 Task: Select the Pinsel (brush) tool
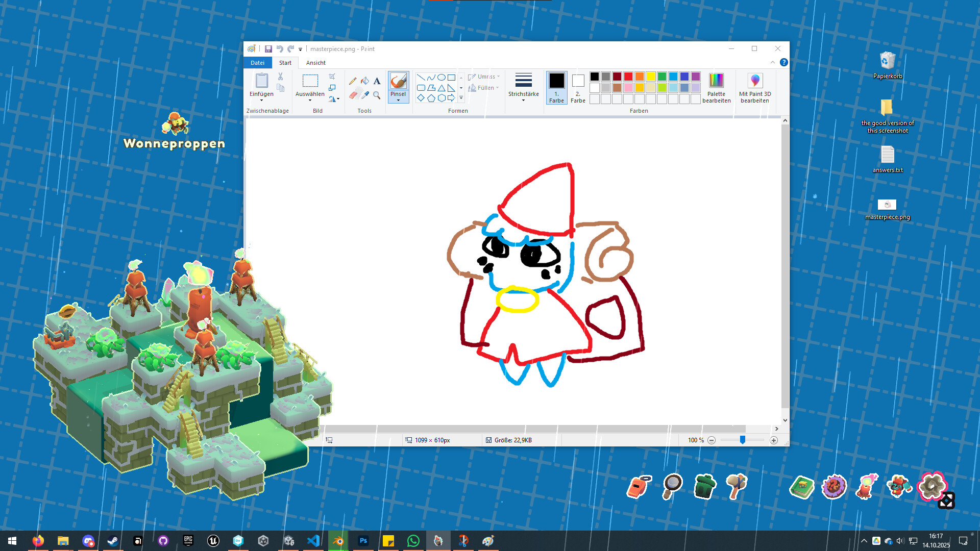tap(398, 82)
